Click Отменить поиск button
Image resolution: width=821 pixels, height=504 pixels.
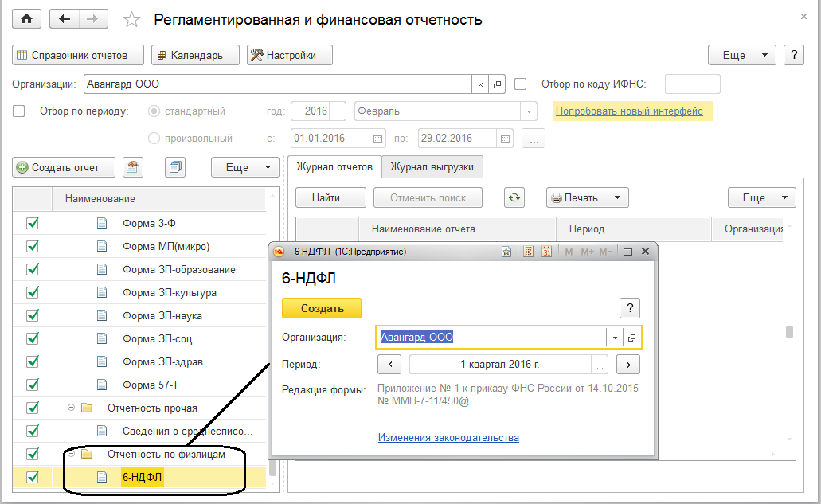428,197
